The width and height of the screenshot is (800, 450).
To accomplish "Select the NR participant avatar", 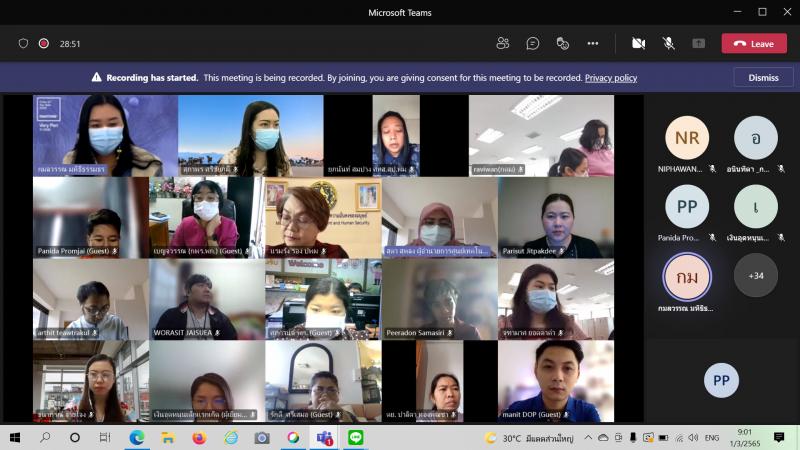I will pos(687,138).
